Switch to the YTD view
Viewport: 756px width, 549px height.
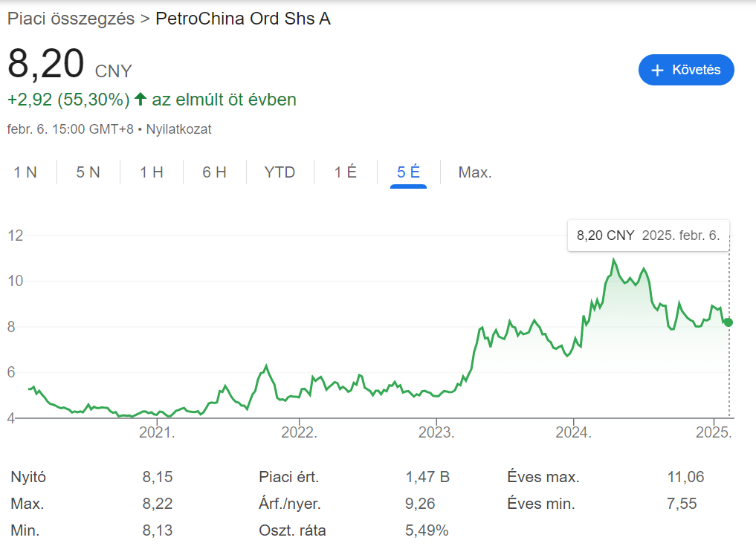click(279, 172)
